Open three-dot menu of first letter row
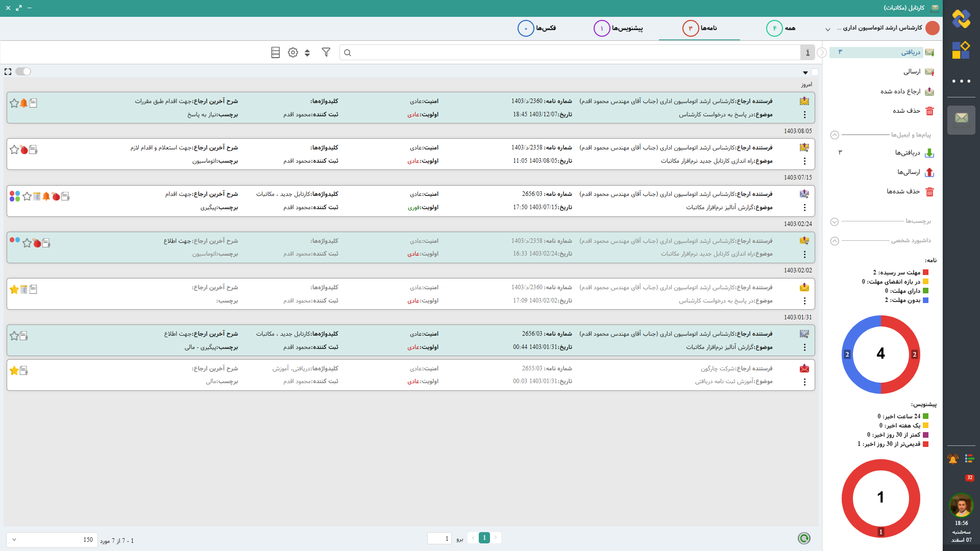The width and height of the screenshot is (980, 551). (x=804, y=115)
